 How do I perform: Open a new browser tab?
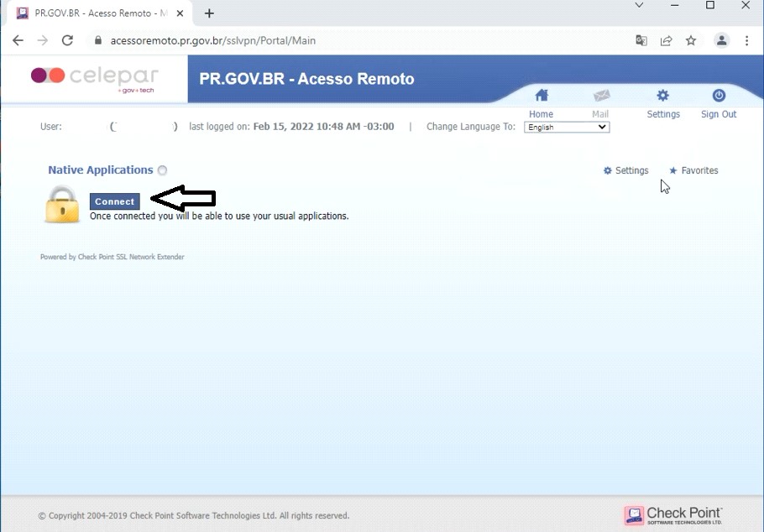pyautogui.click(x=209, y=13)
